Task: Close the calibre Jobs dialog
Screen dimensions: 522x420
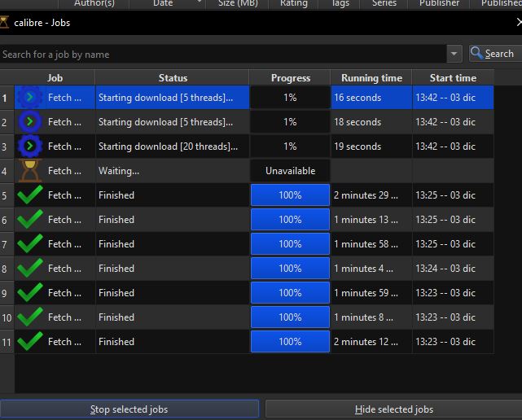Action: click(x=519, y=22)
